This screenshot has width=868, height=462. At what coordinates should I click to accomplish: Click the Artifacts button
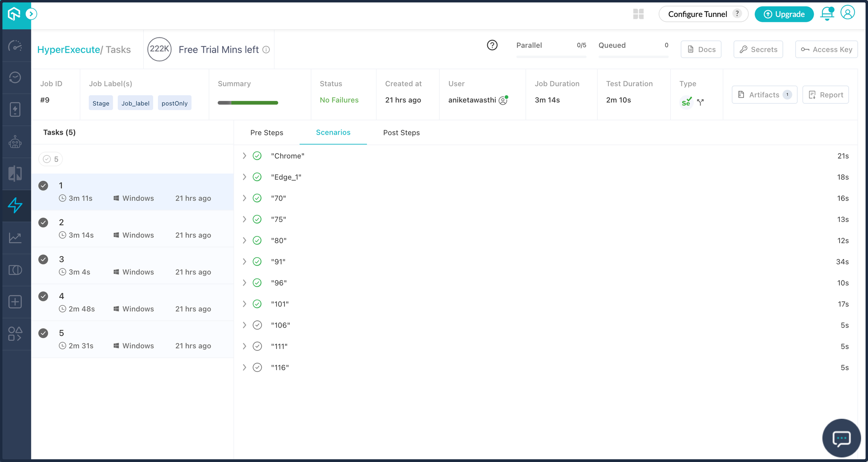(x=764, y=94)
